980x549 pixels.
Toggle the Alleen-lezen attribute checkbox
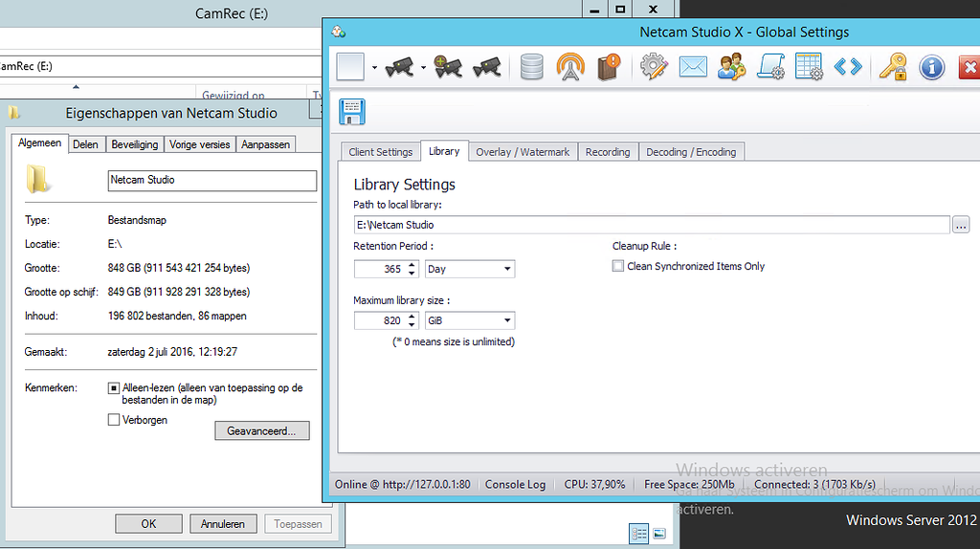click(114, 388)
